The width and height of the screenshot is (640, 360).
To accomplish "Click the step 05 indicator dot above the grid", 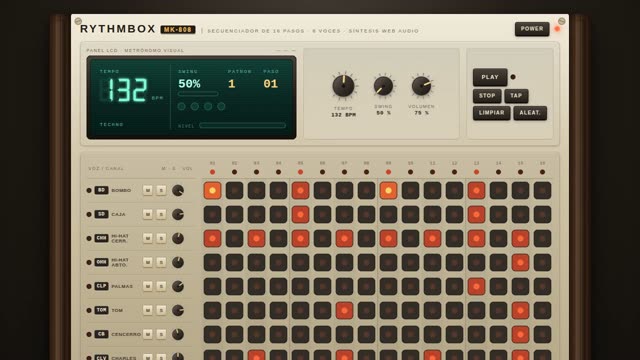I will (x=300, y=172).
